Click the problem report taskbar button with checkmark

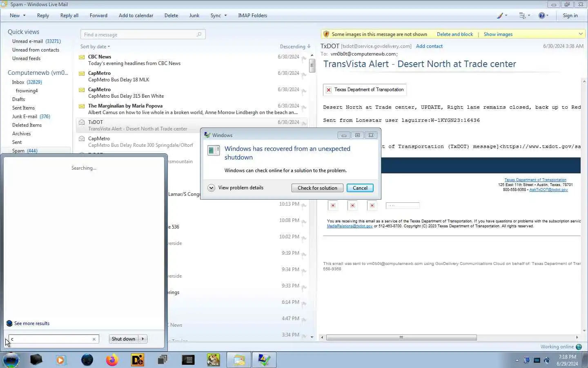(264, 360)
